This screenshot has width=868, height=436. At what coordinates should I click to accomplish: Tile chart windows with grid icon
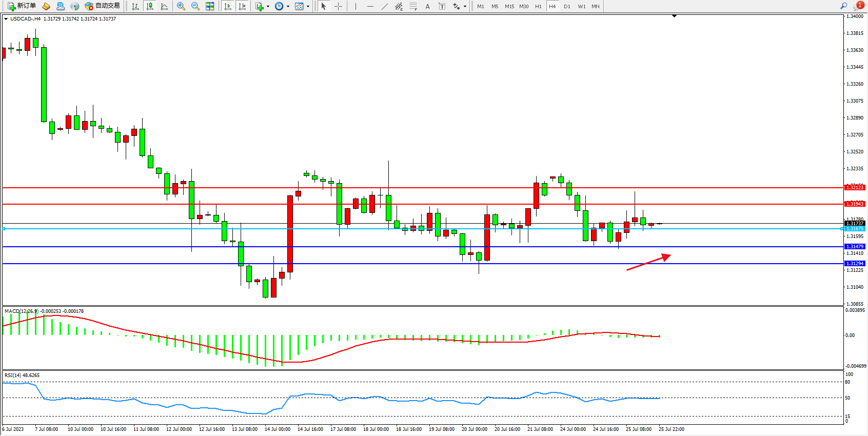click(210, 6)
